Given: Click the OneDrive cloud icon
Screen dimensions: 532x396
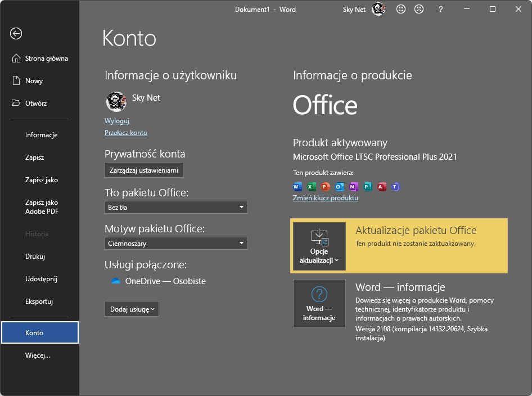Looking at the screenshot, I should click(x=116, y=281).
